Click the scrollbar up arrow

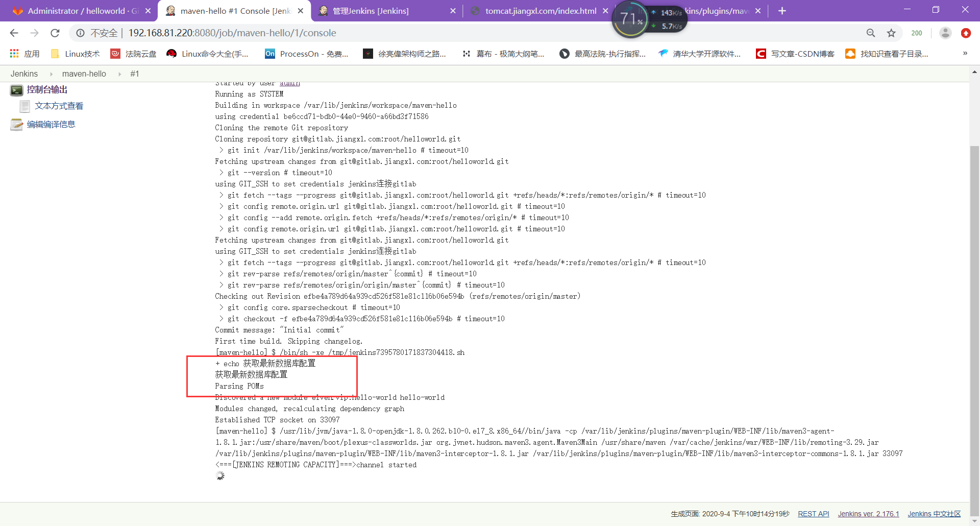pyautogui.click(x=974, y=72)
